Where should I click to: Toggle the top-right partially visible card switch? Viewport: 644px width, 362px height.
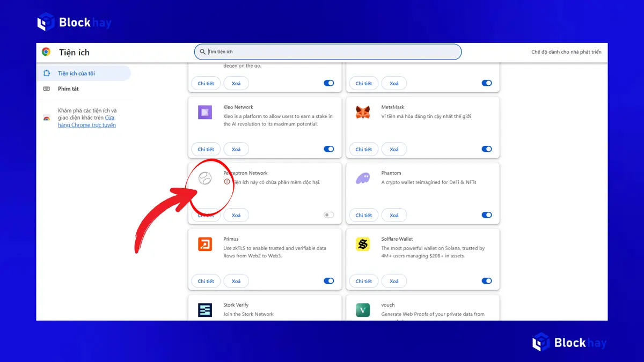click(x=487, y=83)
